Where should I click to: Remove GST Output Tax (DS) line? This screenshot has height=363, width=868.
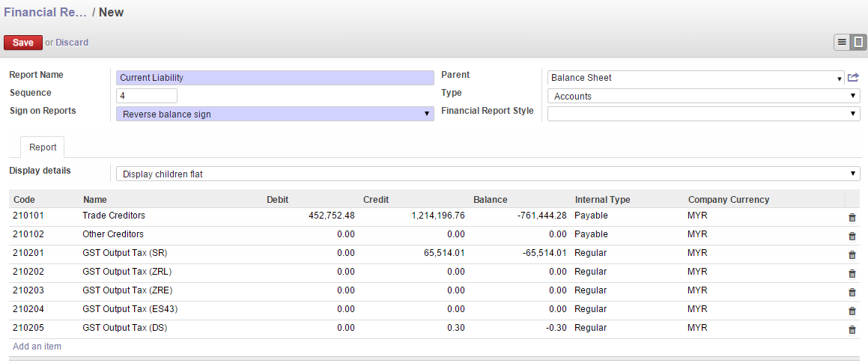[x=852, y=329]
